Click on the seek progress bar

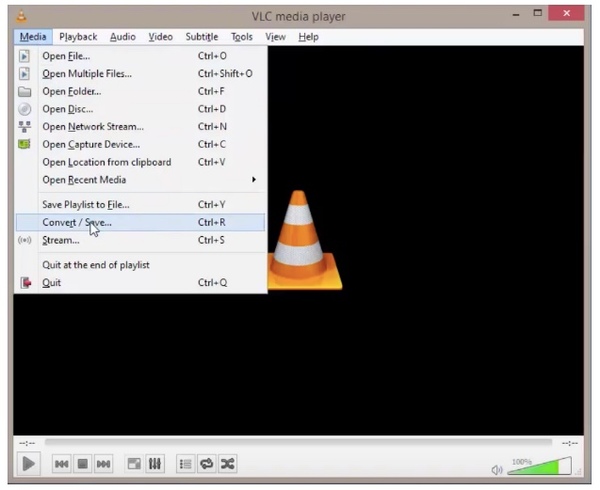[298, 443]
